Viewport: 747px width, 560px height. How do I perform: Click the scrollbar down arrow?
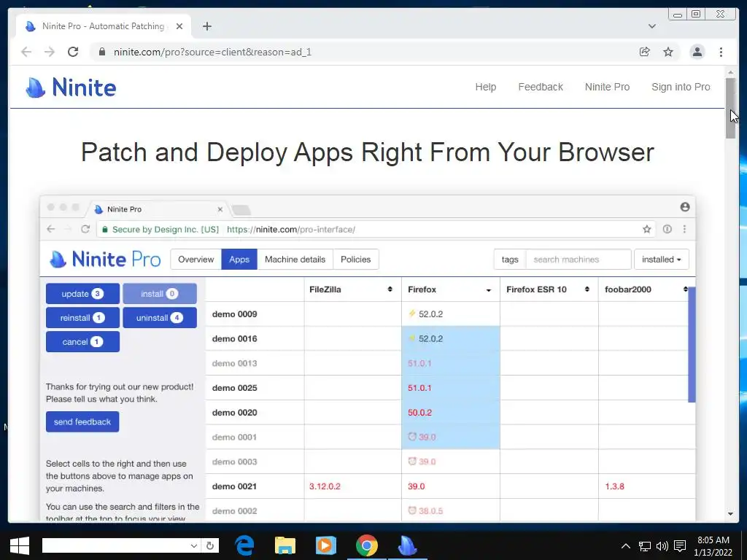[x=731, y=514]
